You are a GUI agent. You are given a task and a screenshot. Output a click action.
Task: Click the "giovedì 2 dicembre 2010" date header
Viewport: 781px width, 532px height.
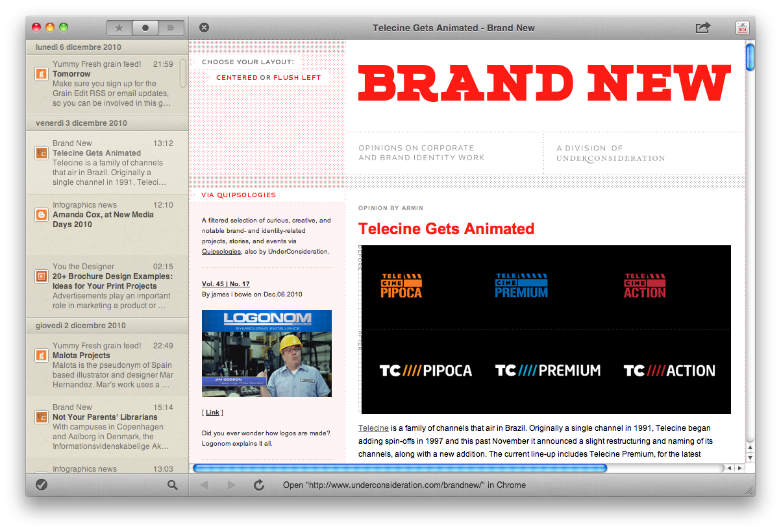coord(107,326)
